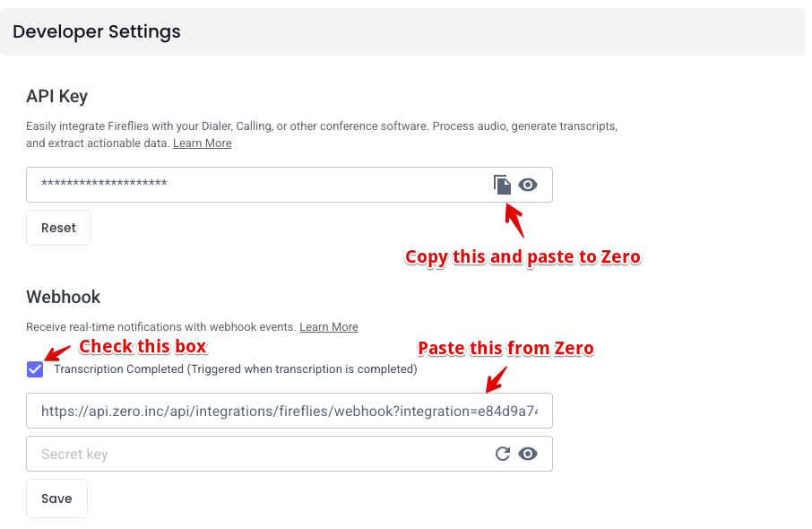Click the API Key section heading
Viewport: 812px width, 529px height.
57,96
